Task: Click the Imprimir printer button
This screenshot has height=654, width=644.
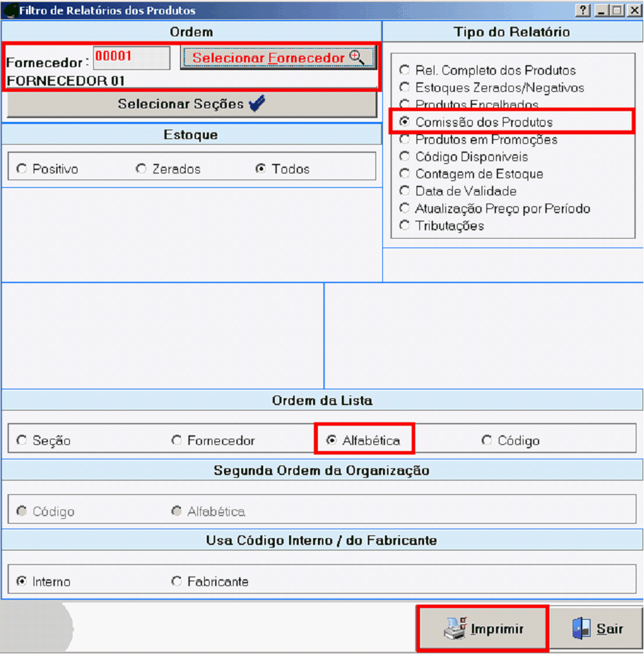Action: click(x=483, y=629)
